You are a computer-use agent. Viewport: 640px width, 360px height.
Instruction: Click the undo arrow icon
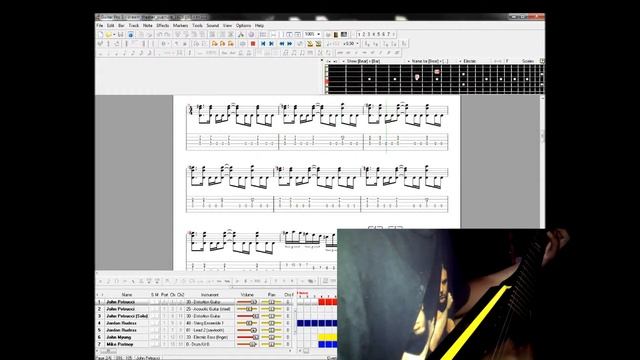[159, 35]
